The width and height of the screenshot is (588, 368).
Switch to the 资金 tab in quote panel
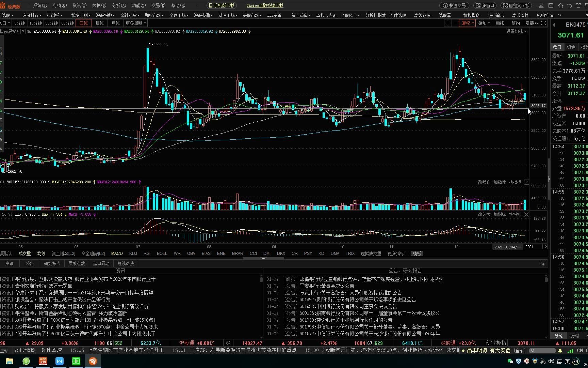(x=571, y=47)
